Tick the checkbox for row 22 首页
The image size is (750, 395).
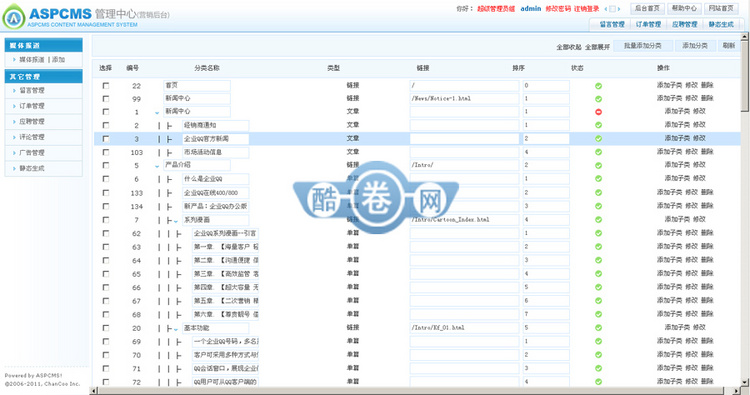(x=106, y=86)
